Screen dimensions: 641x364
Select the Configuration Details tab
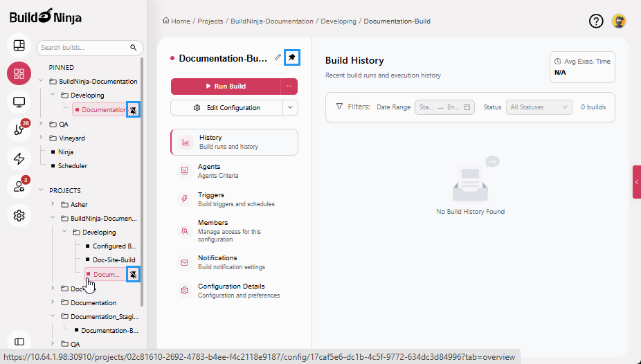click(x=234, y=291)
